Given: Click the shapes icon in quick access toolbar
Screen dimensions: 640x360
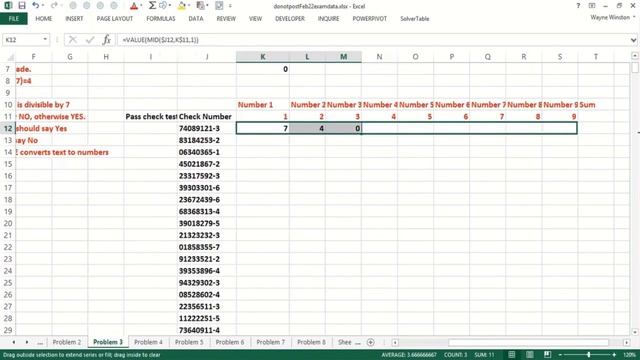Looking at the screenshot, I should pyautogui.click(x=164, y=6).
